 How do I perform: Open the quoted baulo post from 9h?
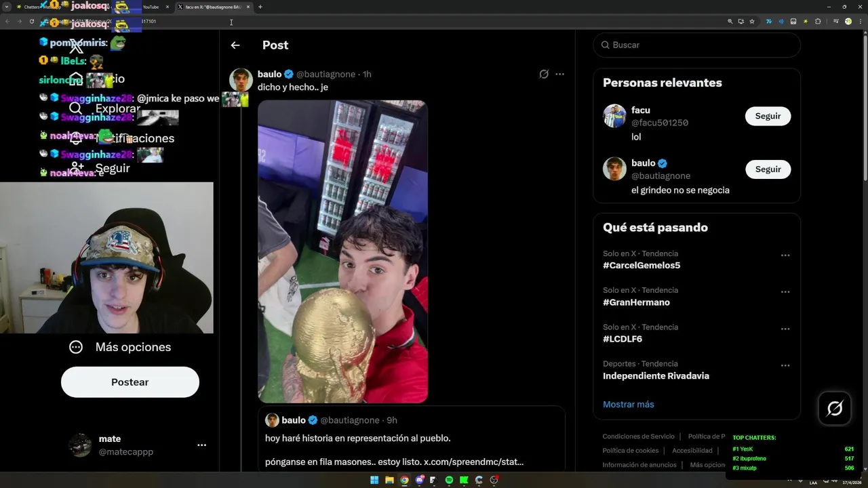411,439
